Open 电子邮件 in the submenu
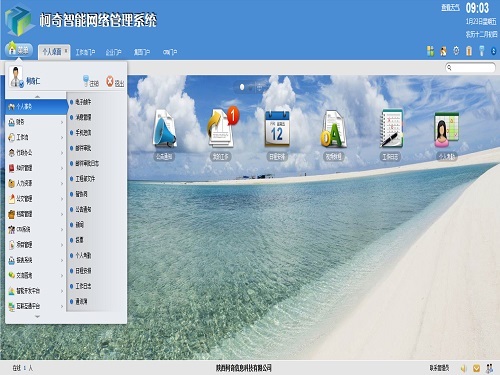The width and height of the screenshot is (500, 375). pos(83,102)
